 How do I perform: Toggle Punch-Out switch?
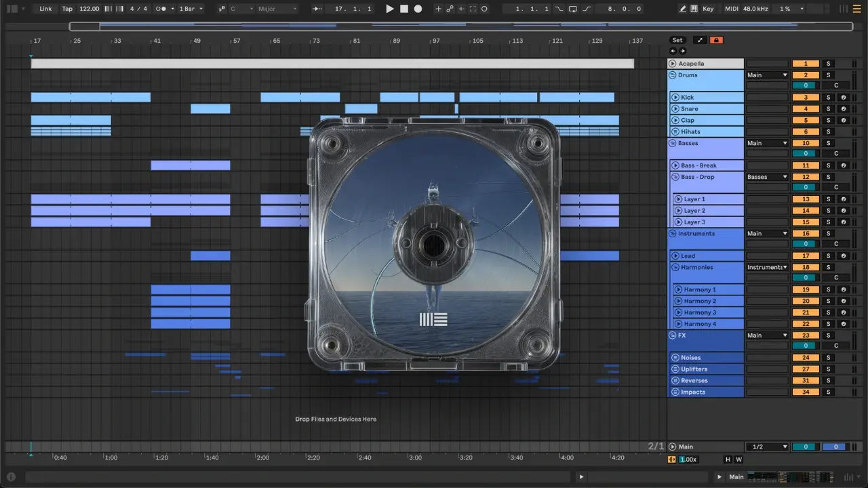587,9
